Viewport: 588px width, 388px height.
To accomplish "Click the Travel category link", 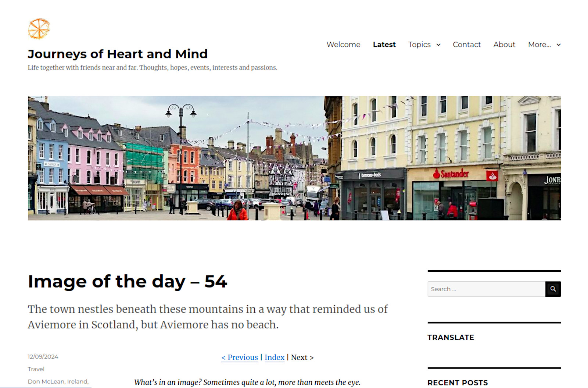I will (x=36, y=369).
